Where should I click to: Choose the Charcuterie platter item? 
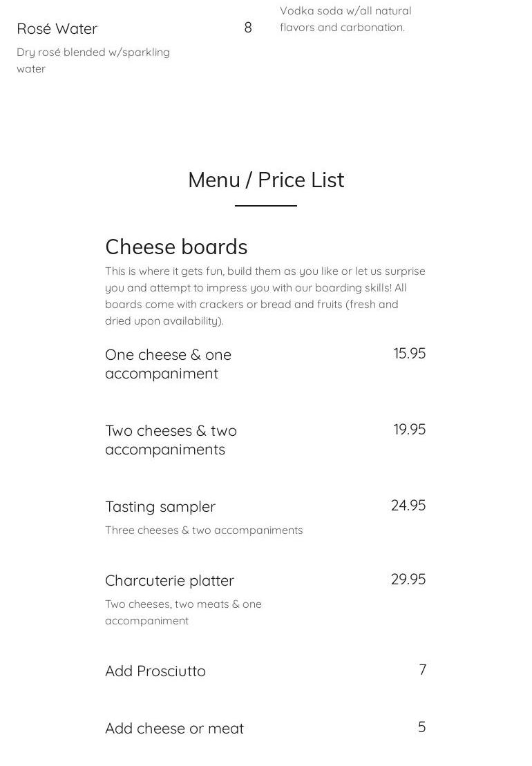(x=170, y=581)
